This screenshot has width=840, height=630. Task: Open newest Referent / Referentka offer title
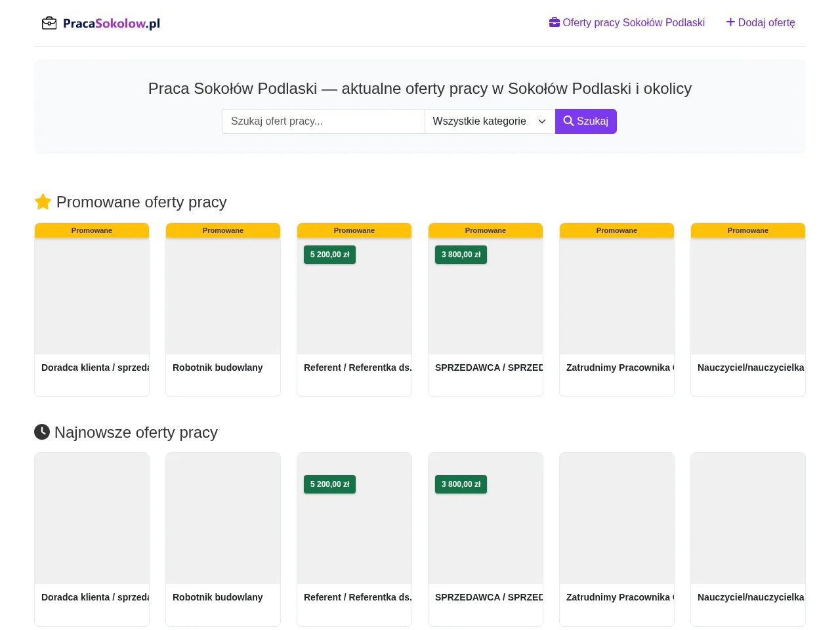click(x=358, y=597)
